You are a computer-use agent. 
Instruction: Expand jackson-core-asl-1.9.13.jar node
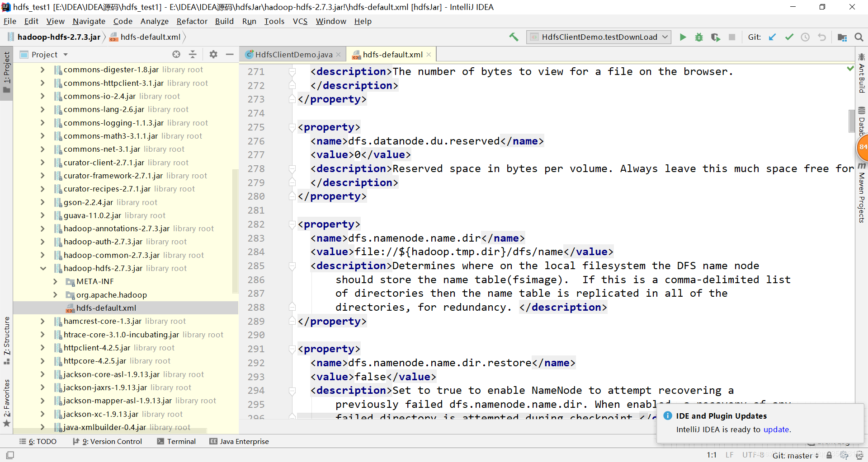(42, 374)
